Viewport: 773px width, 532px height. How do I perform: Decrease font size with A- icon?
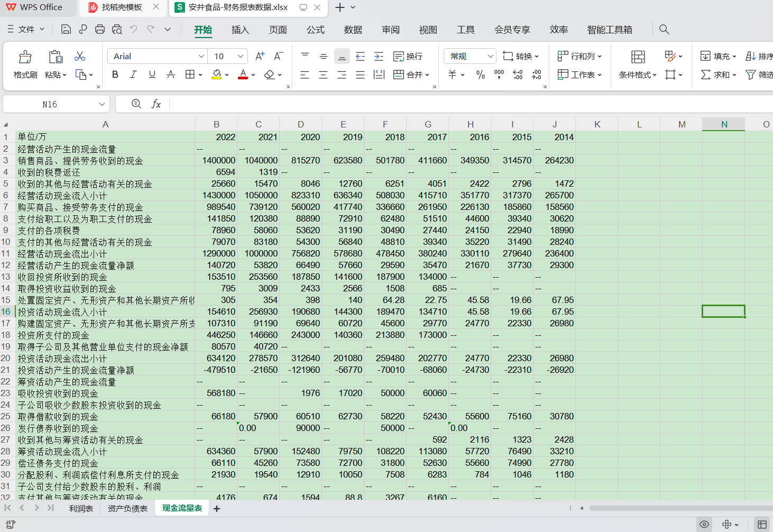pyautogui.click(x=278, y=56)
